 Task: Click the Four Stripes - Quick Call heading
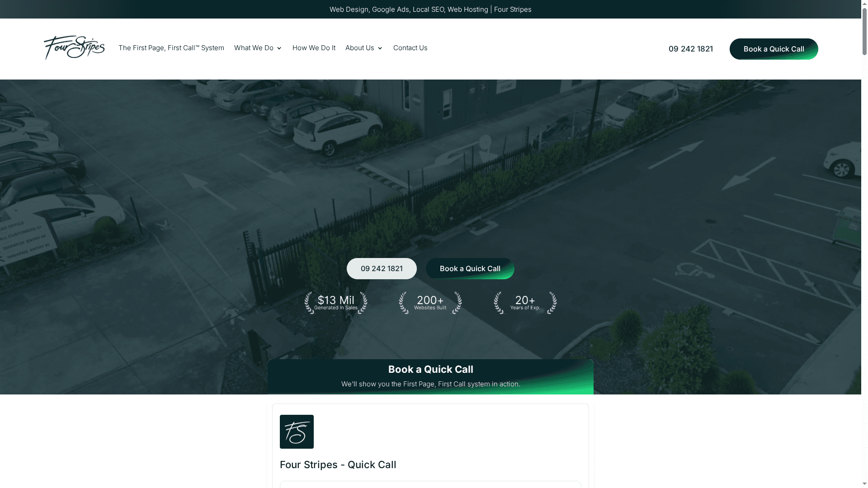338,465
